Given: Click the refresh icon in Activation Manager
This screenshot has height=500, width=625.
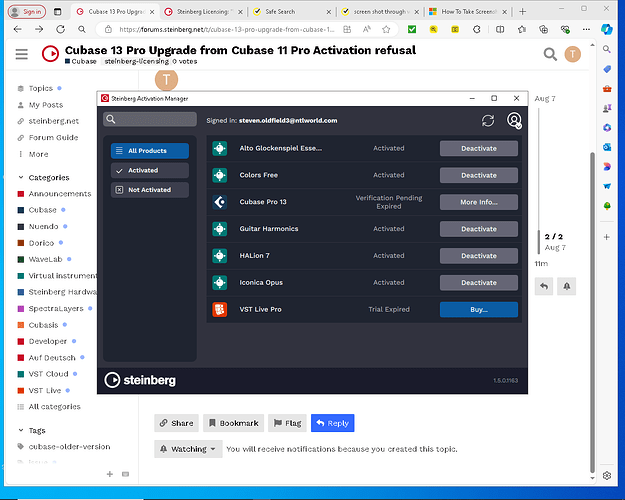Looking at the screenshot, I should (488, 120).
